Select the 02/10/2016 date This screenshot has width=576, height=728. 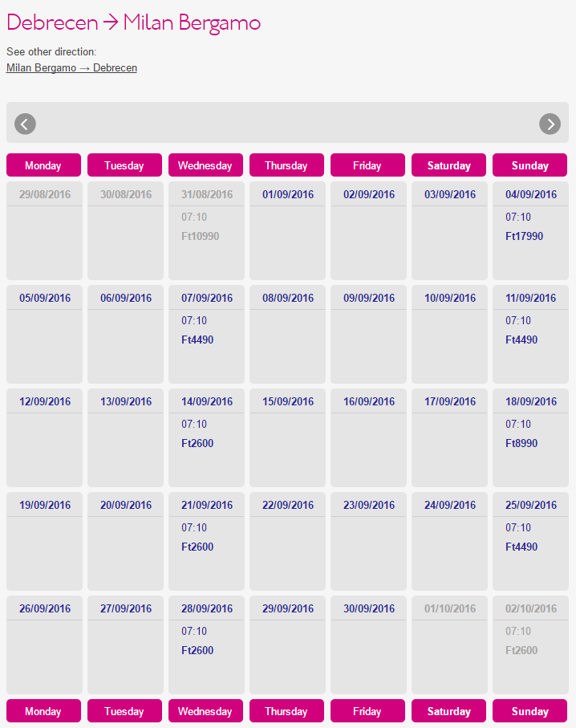point(531,608)
